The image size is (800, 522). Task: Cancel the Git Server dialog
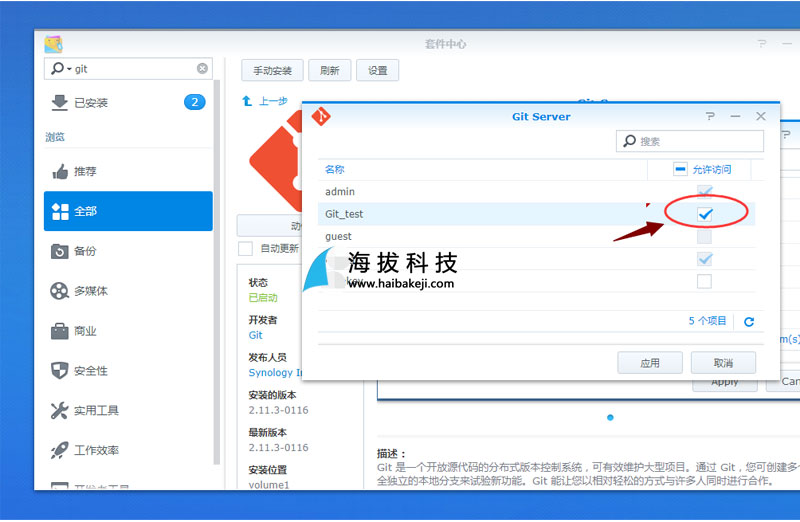click(x=723, y=363)
